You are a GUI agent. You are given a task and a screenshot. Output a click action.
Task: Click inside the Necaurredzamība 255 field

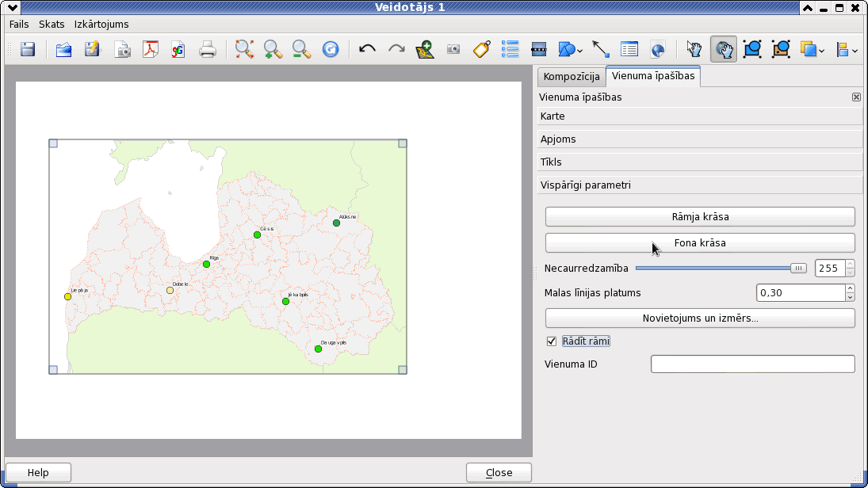pyautogui.click(x=830, y=269)
